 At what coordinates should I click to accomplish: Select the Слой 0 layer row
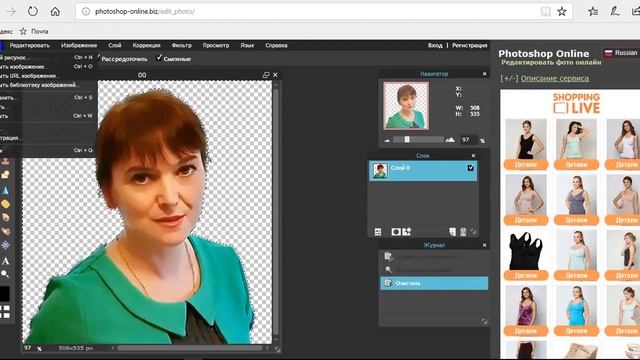[422, 171]
